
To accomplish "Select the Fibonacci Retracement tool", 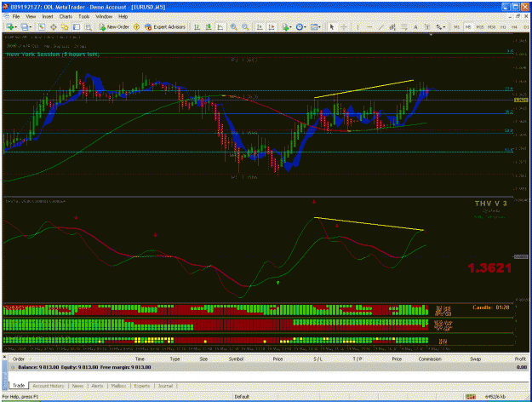I will (x=404, y=26).
